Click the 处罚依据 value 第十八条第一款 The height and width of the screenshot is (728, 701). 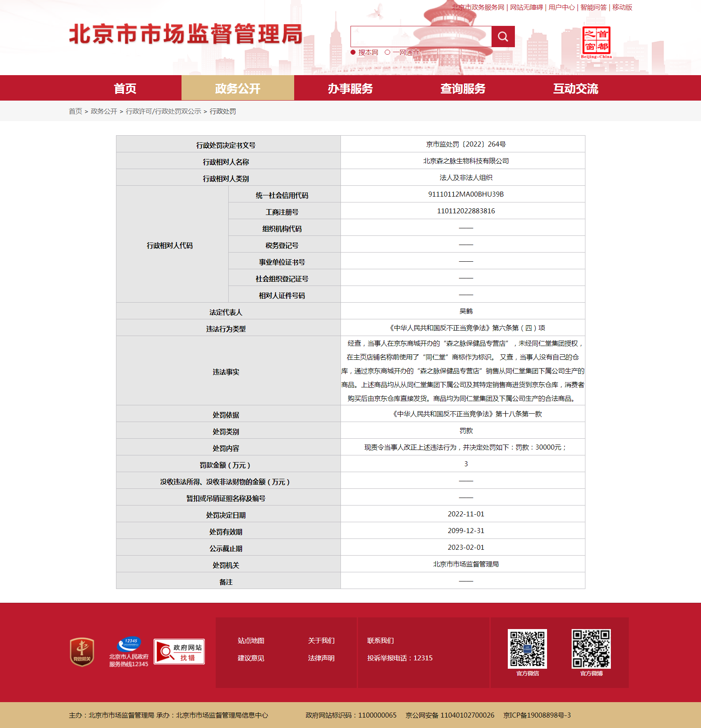[466, 414]
